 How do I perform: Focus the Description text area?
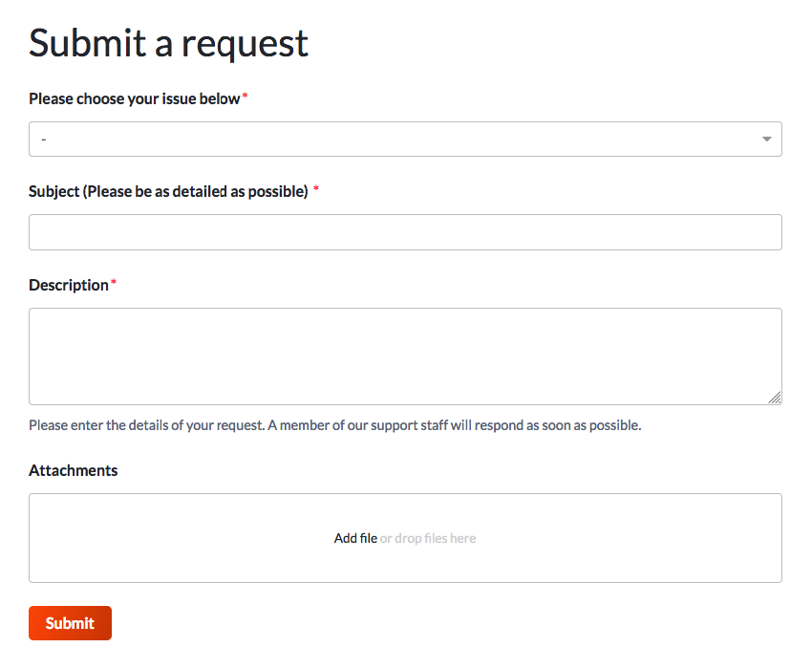pos(405,354)
